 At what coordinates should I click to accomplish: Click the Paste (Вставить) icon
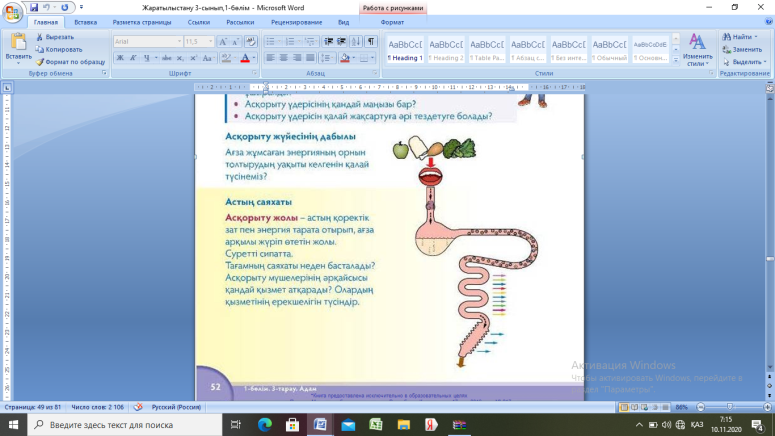[x=18, y=45]
